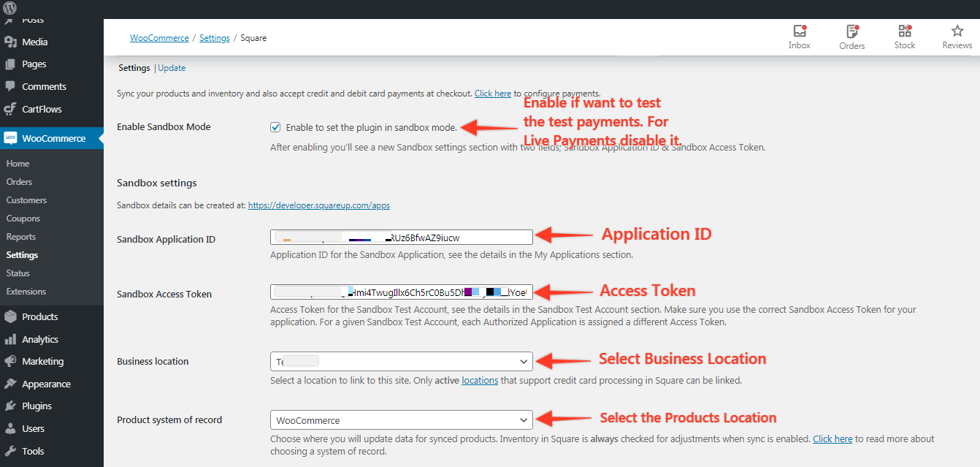Click into the Sandbox Application ID field
Viewport: 980px width, 467px height.
click(401, 237)
